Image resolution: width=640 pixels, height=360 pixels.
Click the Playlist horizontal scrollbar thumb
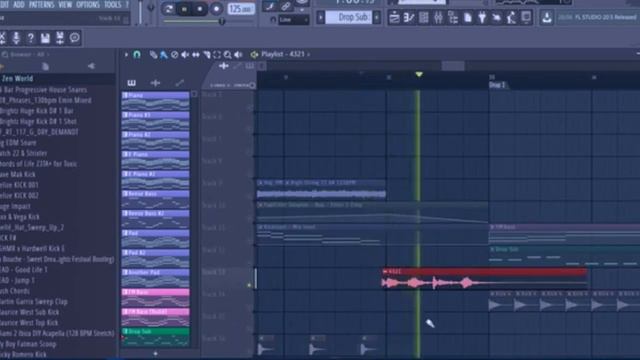coord(453,66)
